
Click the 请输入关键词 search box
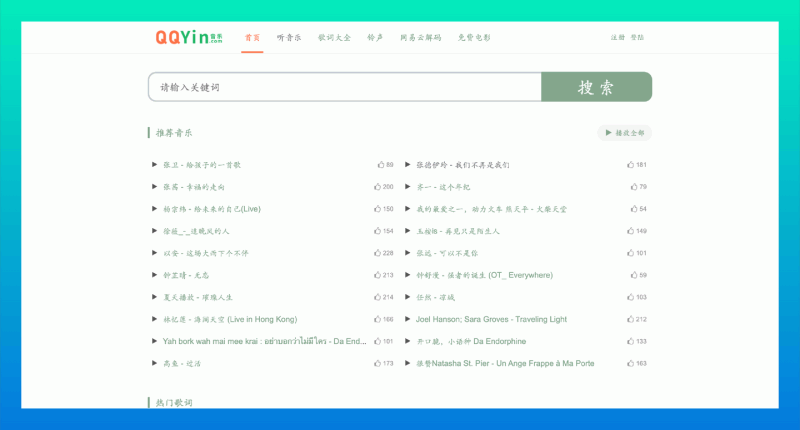coord(345,87)
